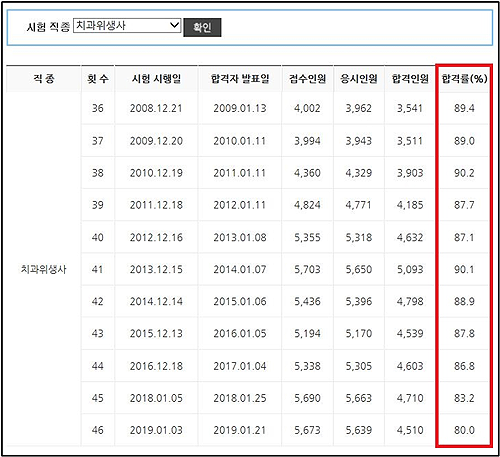Click round number 46 cell
The height and width of the screenshot is (457, 500).
(98, 430)
